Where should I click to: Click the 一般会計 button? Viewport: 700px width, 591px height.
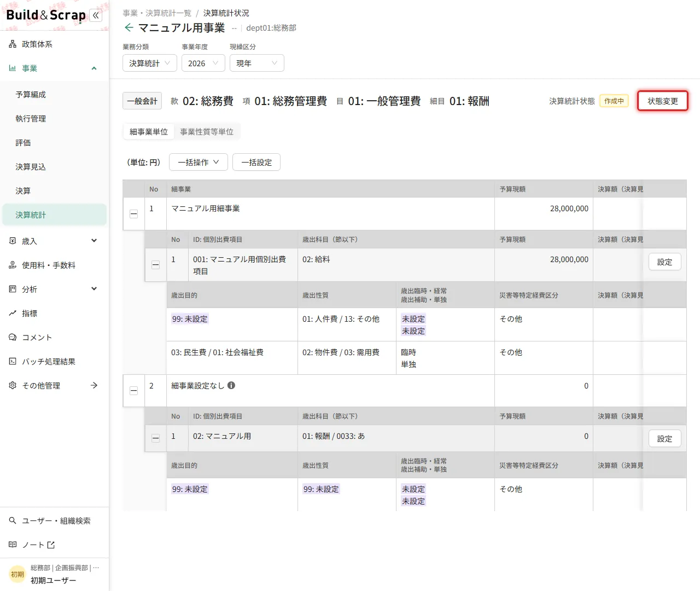(142, 101)
